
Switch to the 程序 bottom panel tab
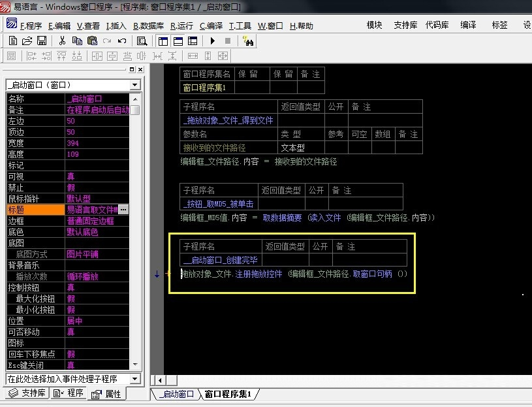[69, 393]
